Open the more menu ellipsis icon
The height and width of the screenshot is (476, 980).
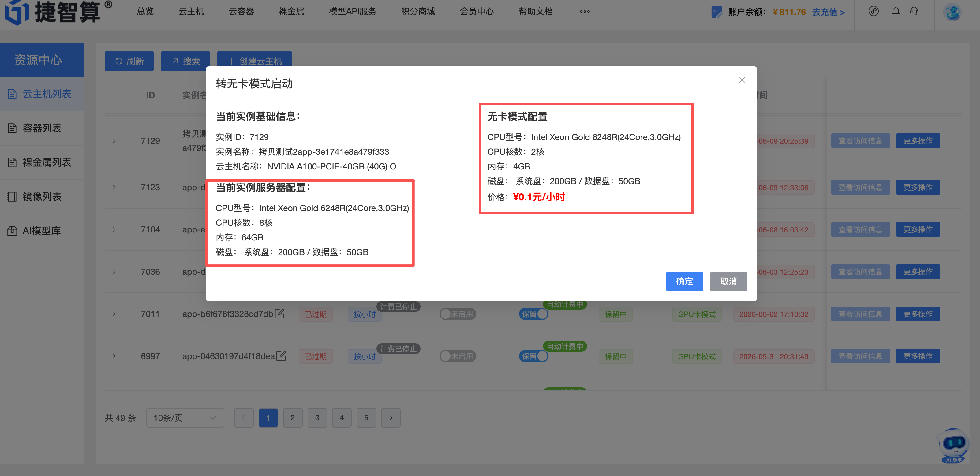point(584,12)
